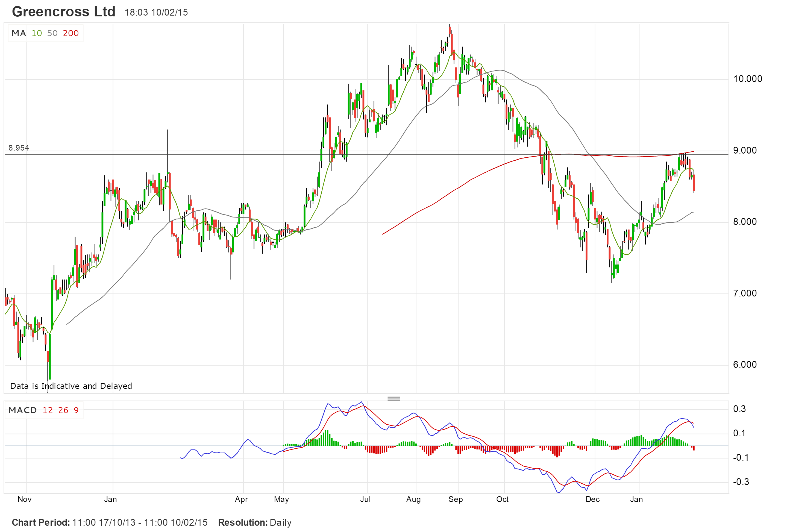Click the Data is Indicative and Delayed notice
The height and width of the screenshot is (532, 787).
click(71, 386)
